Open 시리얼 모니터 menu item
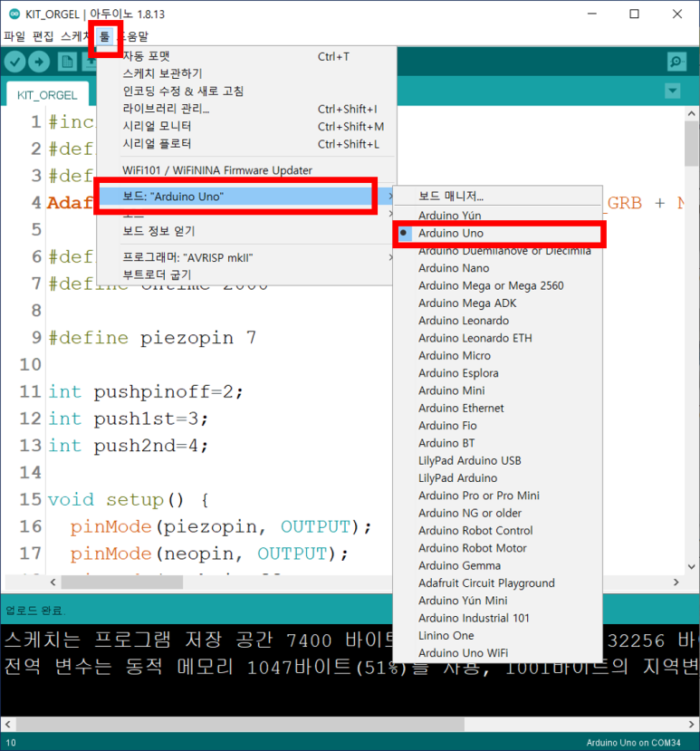Viewport: 700px width, 751px height. coord(246,126)
